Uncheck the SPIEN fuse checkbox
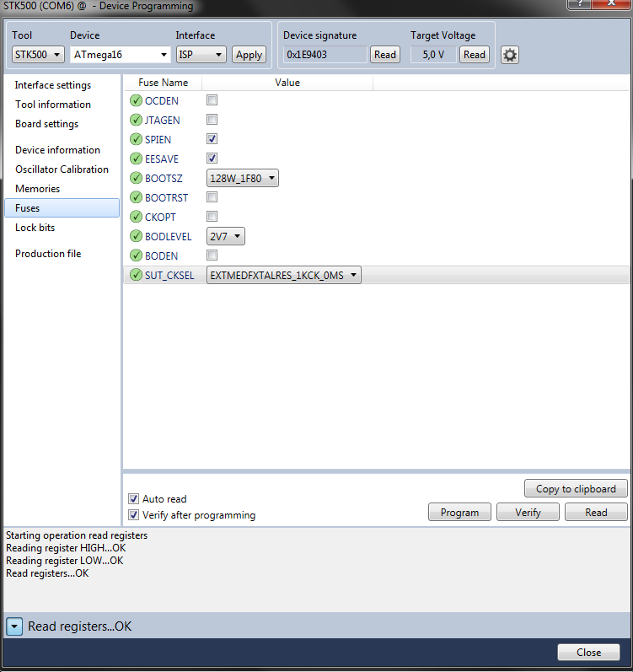 click(212, 139)
